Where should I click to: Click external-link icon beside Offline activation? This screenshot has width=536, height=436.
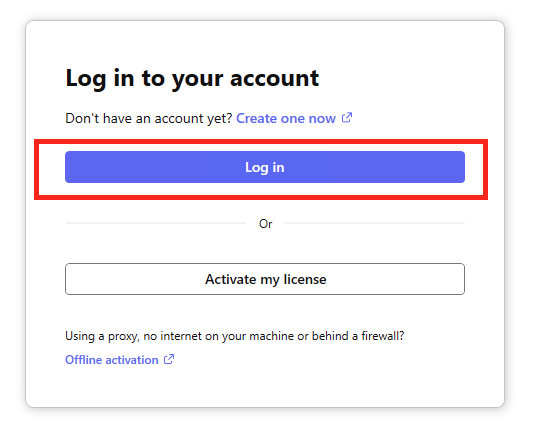click(169, 359)
